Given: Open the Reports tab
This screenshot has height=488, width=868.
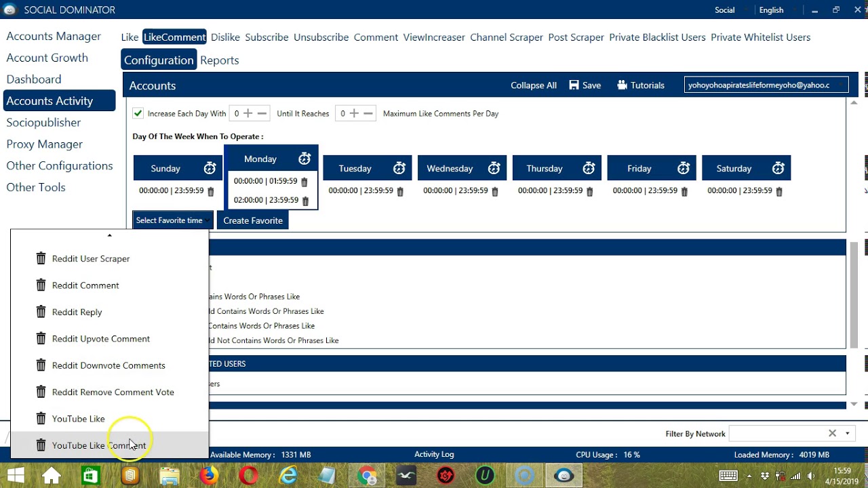Looking at the screenshot, I should [x=220, y=60].
